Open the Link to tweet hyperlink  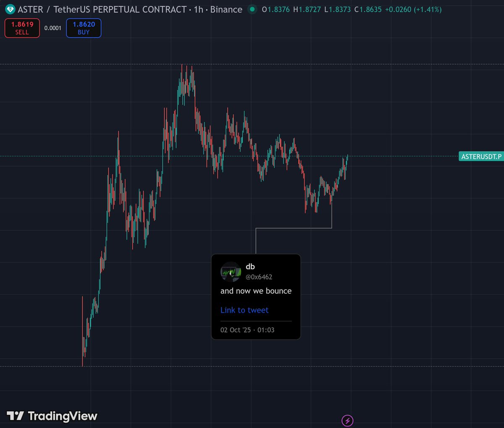click(244, 310)
